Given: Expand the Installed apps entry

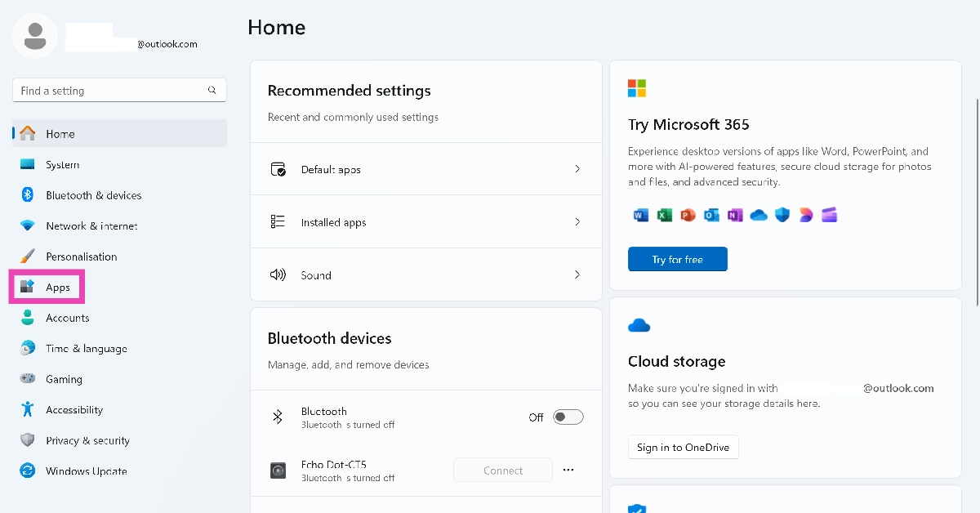Looking at the screenshot, I should point(577,221).
